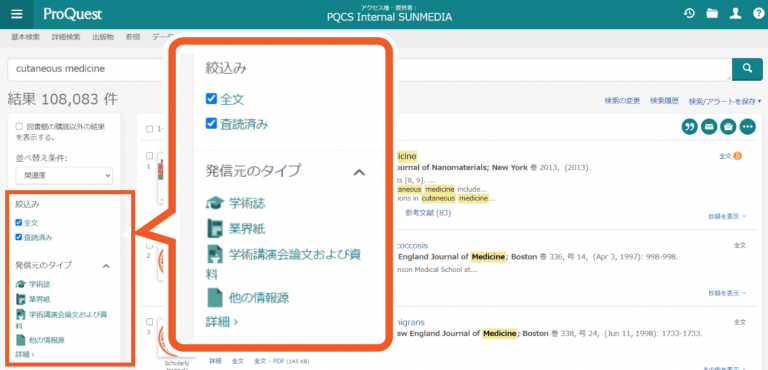The height and width of the screenshot is (370, 768).
Task: Click the cite quotation mark icon
Action: [690, 126]
